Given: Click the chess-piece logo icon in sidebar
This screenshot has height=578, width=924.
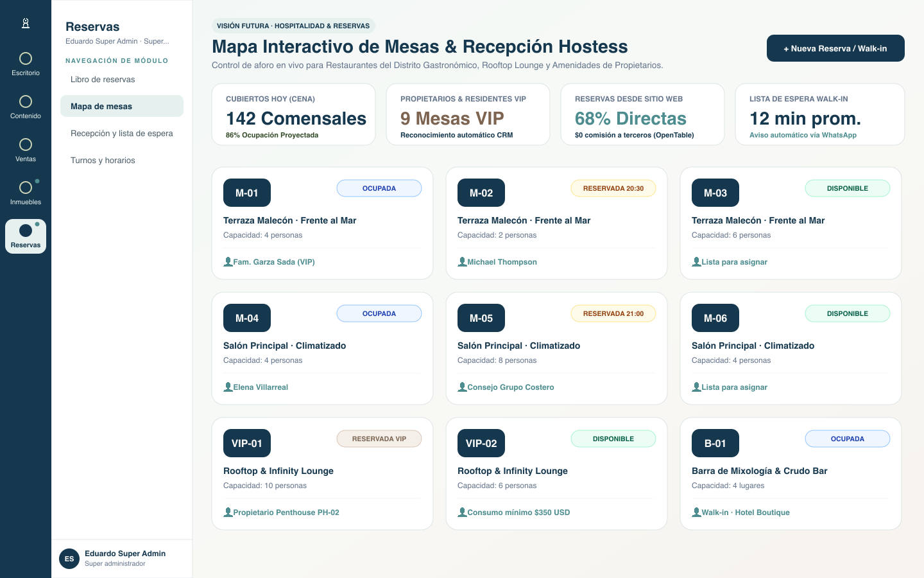Looking at the screenshot, I should pos(26,23).
